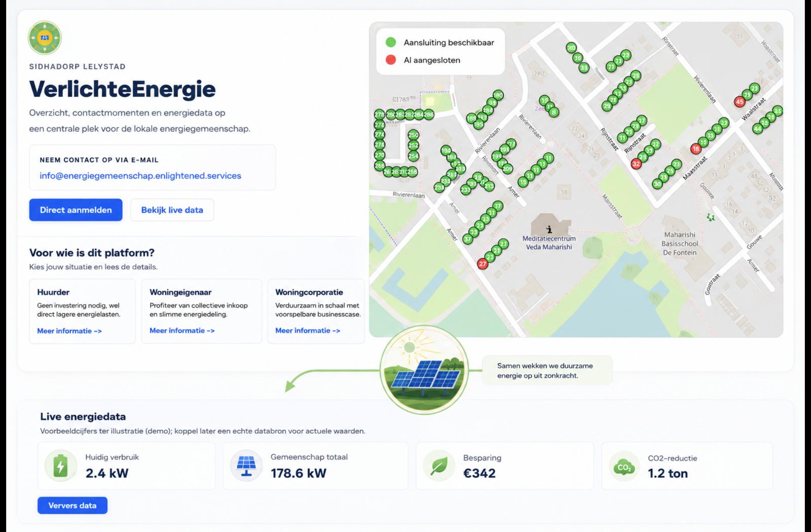Click the 2.4 kW consumption value
The width and height of the screenshot is (811, 532).
(107, 473)
